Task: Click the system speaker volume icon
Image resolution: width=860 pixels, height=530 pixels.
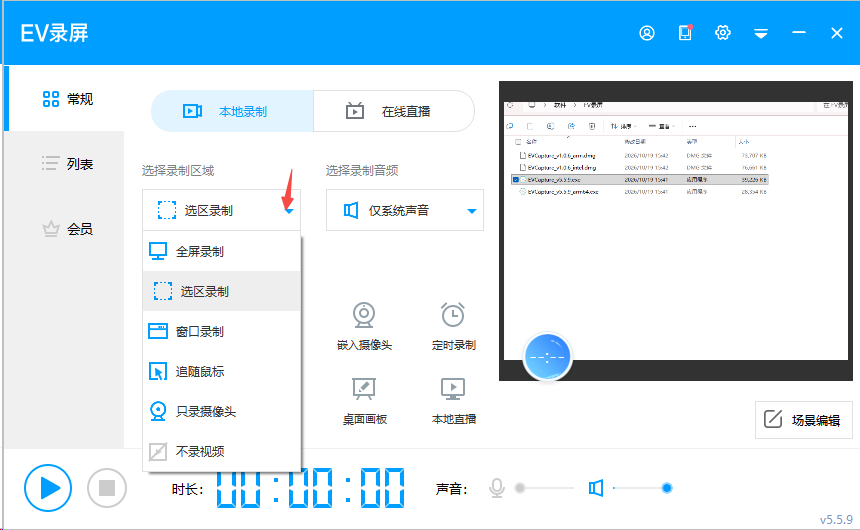Action: (x=596, y=488)
